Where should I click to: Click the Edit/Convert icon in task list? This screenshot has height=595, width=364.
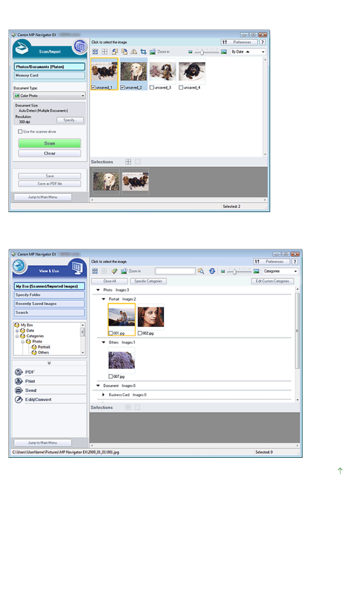[19, 399]
